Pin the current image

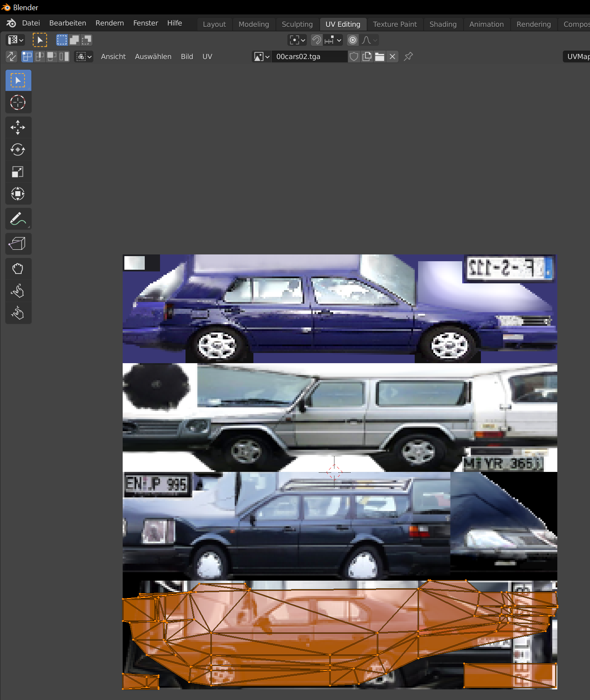click(408, 56)
